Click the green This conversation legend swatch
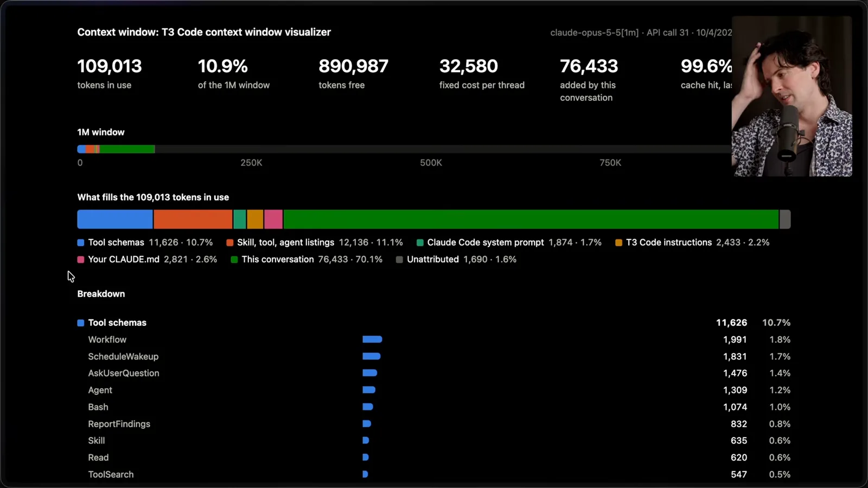The width and height of the screenshot is (868, 488). point(234,260)
